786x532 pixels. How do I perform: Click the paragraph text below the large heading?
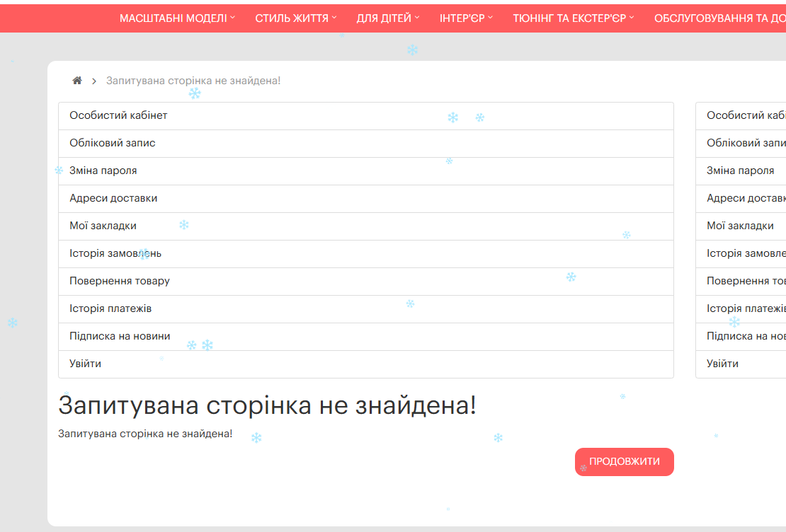point(145,434)
